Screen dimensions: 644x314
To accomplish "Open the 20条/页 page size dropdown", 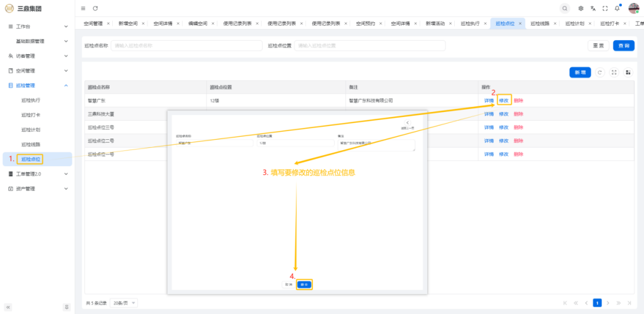I will 124,303.
